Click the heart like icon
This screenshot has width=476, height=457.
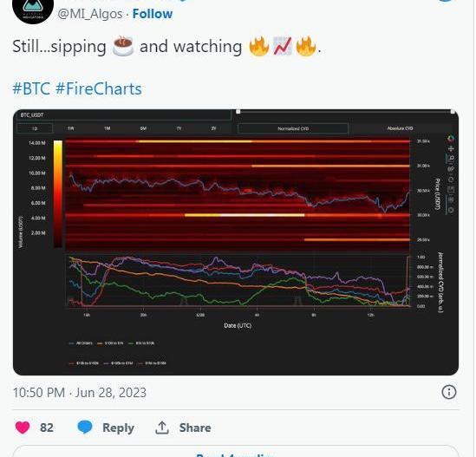(23, 428)
